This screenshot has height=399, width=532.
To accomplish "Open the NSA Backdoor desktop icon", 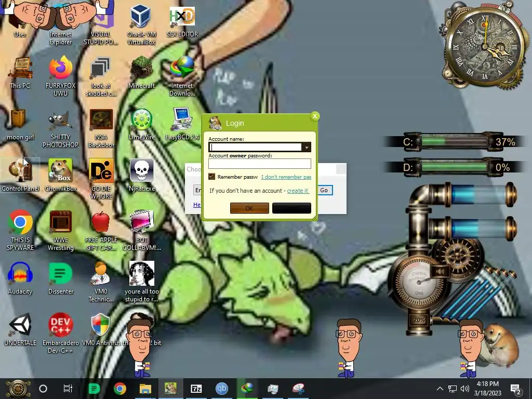I will [x=101, y=128].
